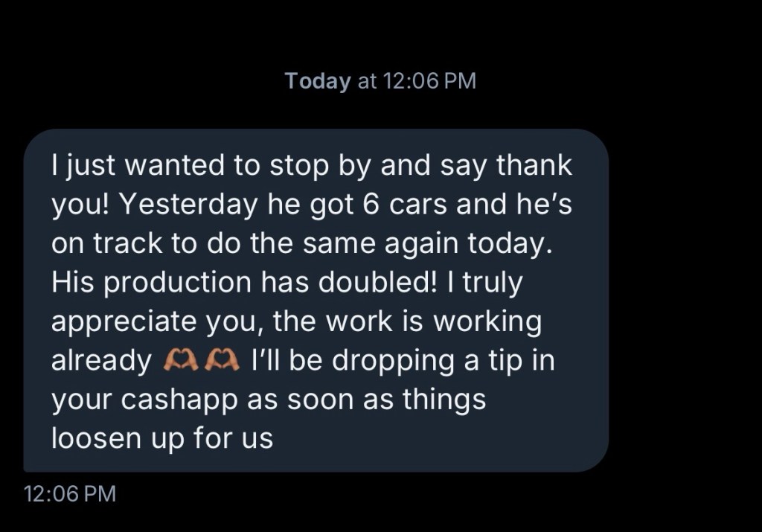Click the word "Today" in date header
762x532 pixels.
(x=317, y=81)
